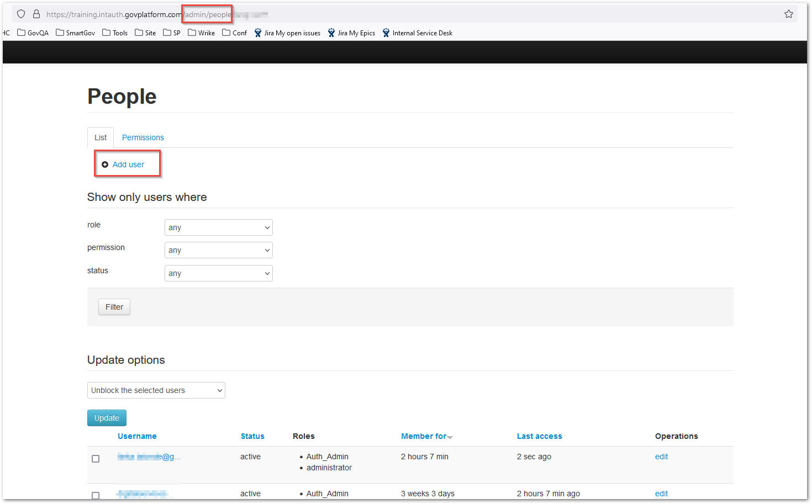Expand the role filter dropdown
This screenshot has width=812, height=504.
pyautogui.click(x=219, y=227)
